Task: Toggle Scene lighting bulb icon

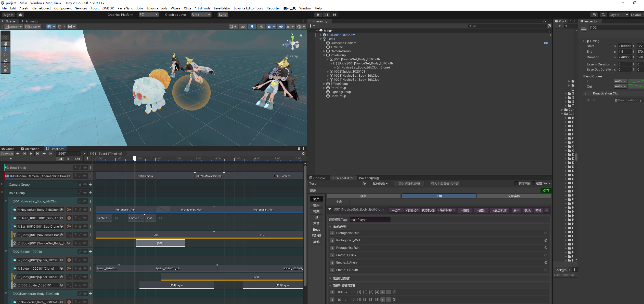Action: tap(252, 27)
